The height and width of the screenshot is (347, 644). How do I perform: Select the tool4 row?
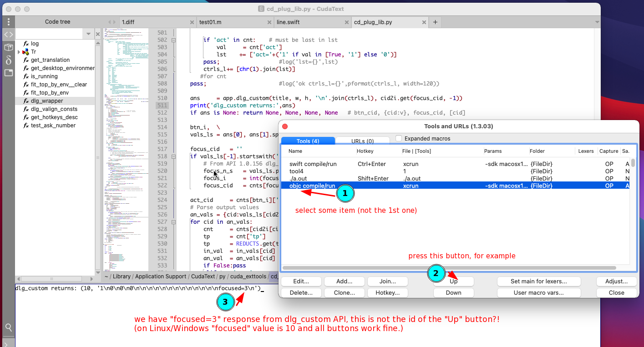click(455, 171)
